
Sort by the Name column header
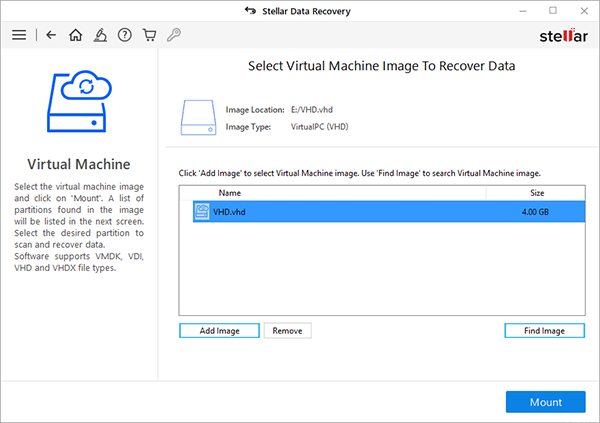tap(333, 193)
